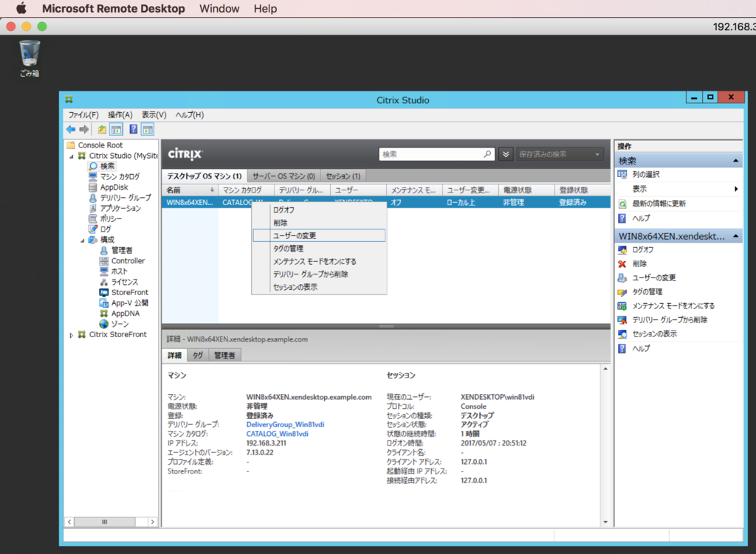Viewport: 756px width, 554px height.
Task: Click タグの管理 in the actions pane
Action: tap(647, 291)
